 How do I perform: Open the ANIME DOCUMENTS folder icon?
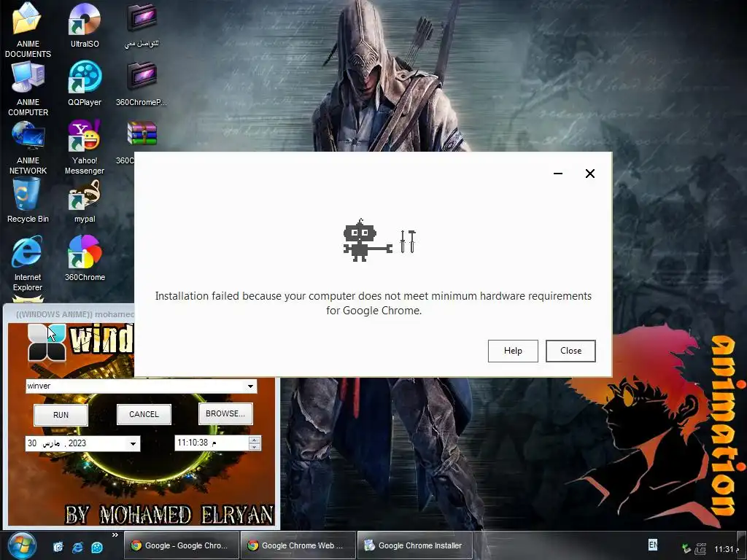click(28, 29)
